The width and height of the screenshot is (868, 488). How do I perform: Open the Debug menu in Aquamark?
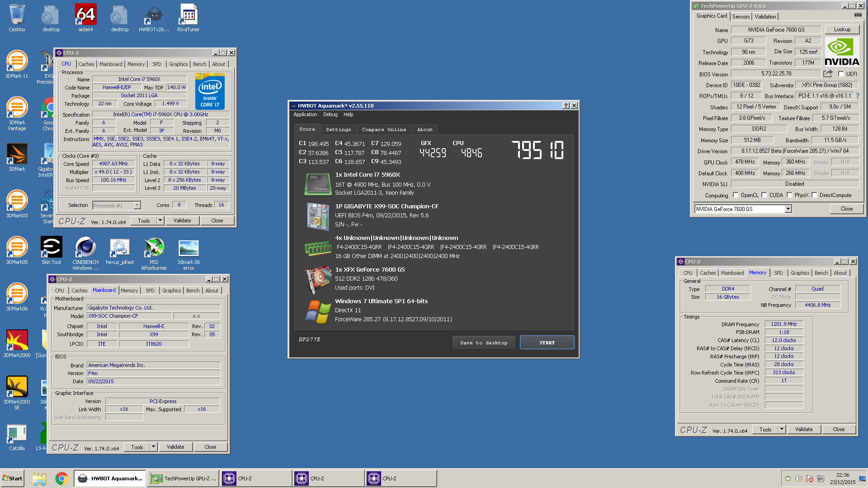[330, 114]
